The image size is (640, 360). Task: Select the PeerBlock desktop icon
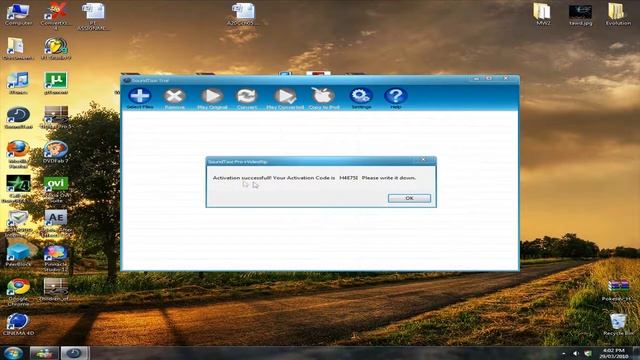(18, 255)
